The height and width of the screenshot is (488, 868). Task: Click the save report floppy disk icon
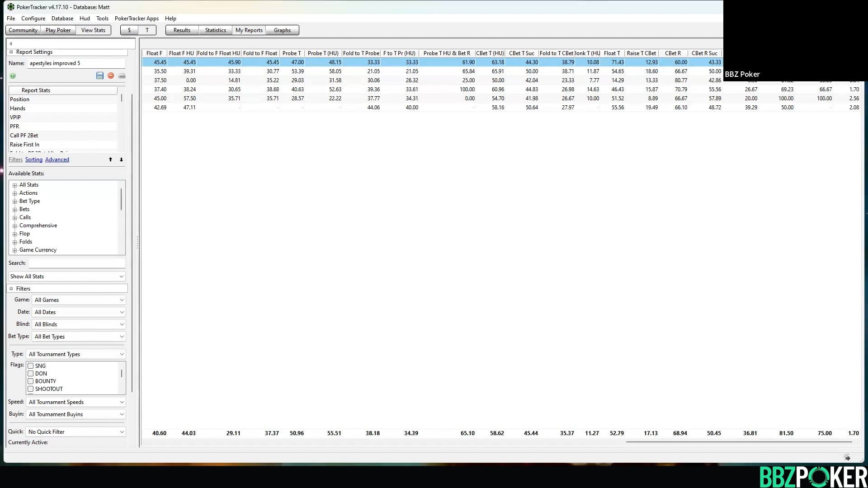pyautogui.click(x=100, y=75)
